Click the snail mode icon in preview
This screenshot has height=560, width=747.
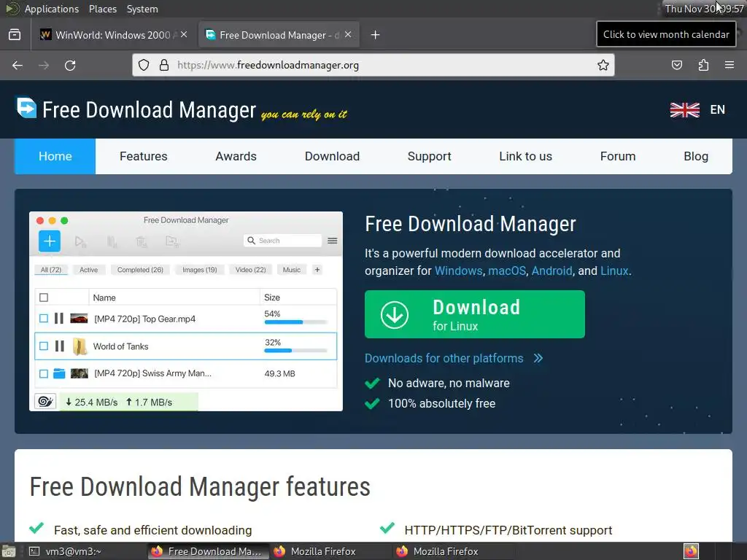45,402
